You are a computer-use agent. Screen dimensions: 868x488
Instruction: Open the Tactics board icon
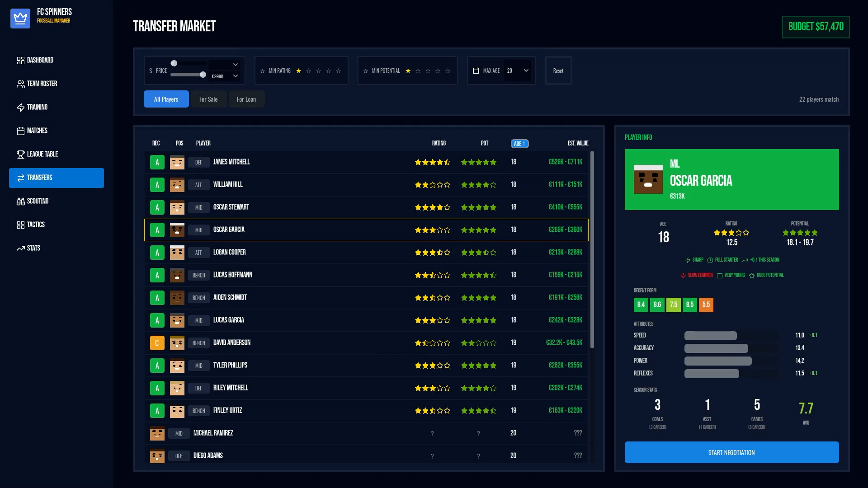pos(21,225)
